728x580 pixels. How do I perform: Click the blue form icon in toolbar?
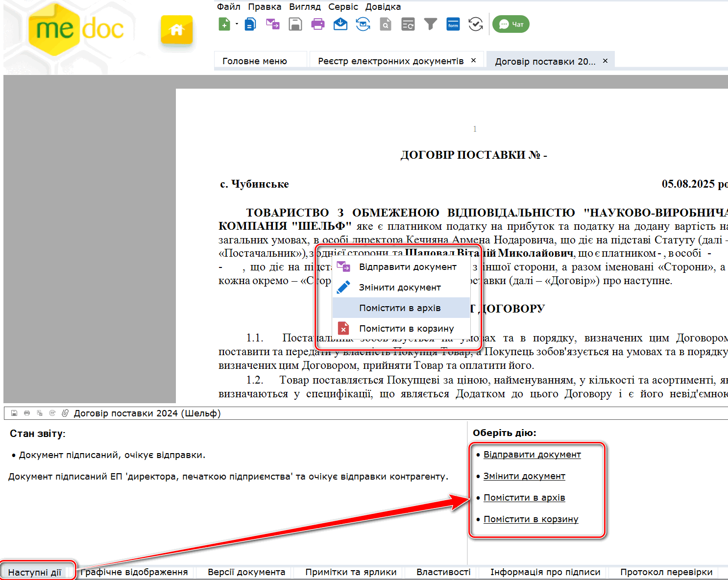[453, 24]
